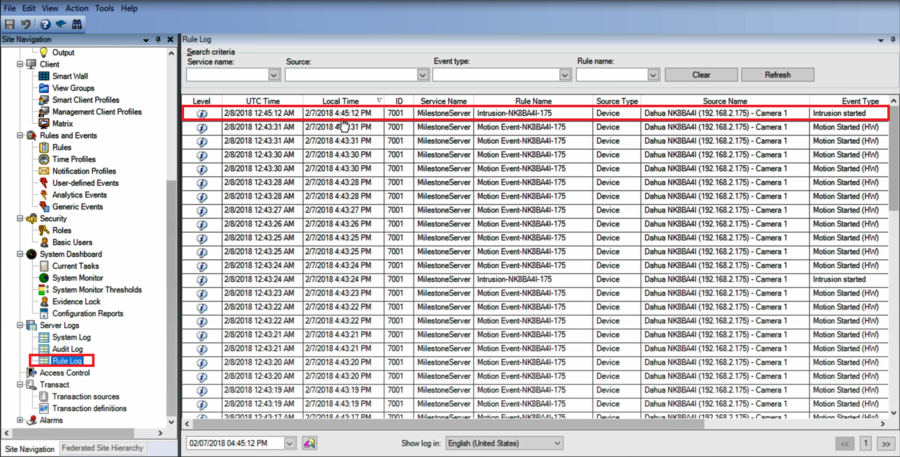The width and height of the screenshot is (900, 457).
Task: Click the Roles icon under Security
Action: click(x=44, y=230)
